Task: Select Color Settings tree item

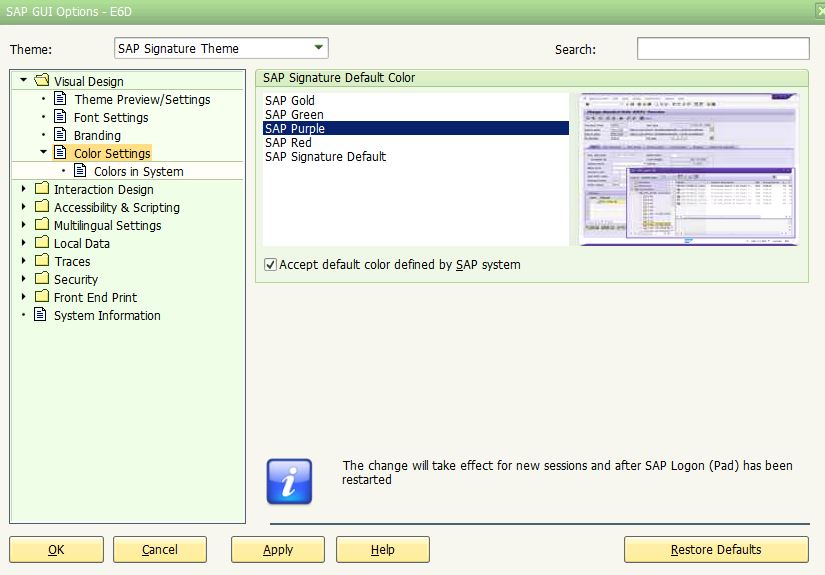Action: (x=112, y=153)
